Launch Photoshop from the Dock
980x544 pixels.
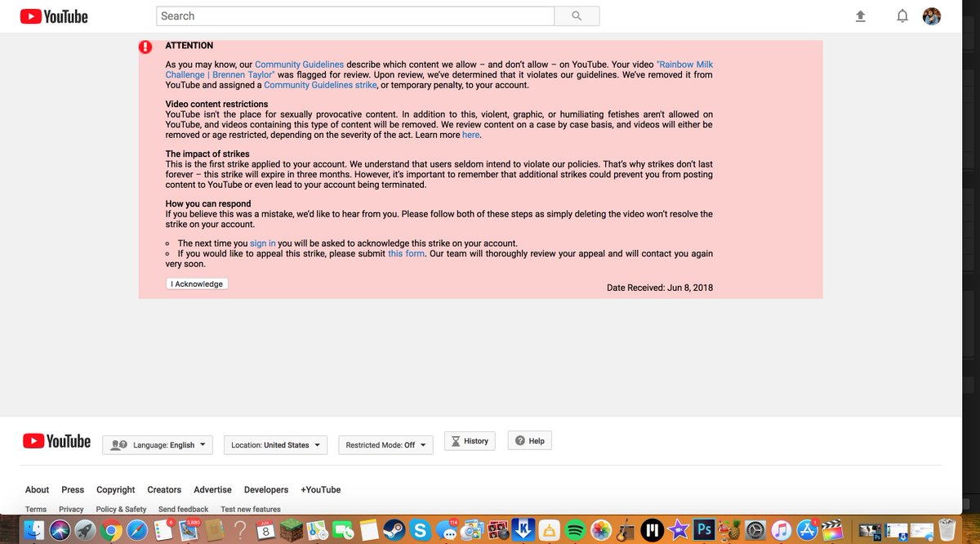tap(704, 529)
